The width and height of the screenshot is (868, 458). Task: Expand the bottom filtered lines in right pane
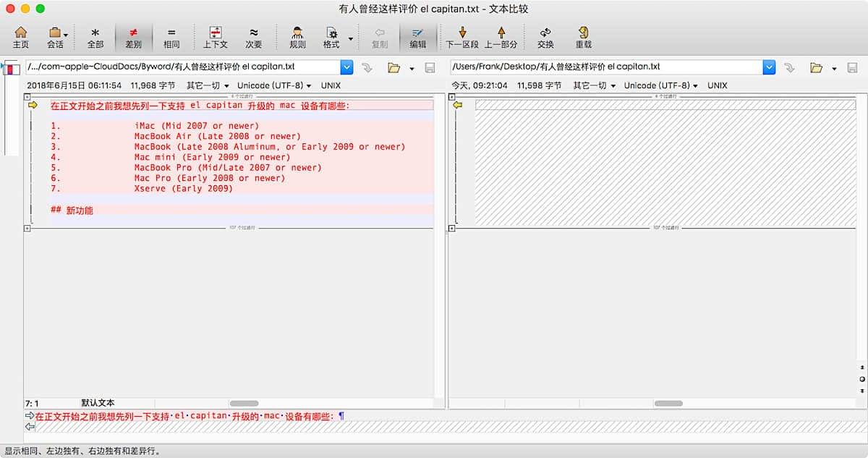tap(451, 228)
